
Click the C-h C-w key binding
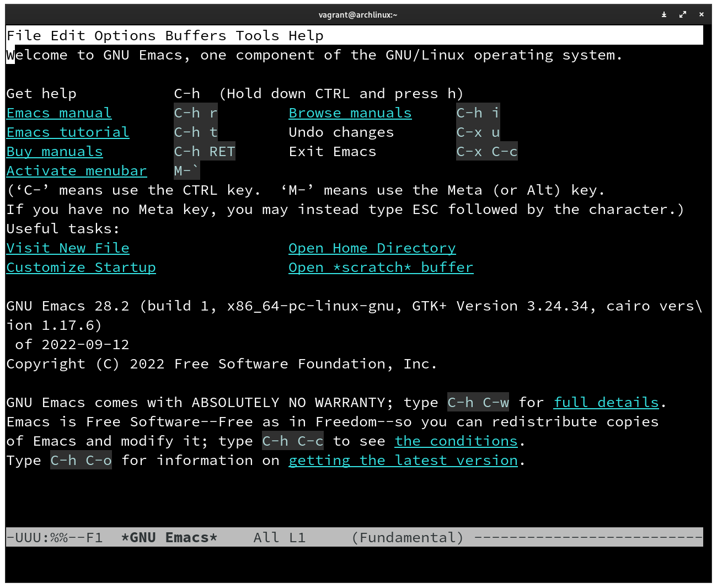click(x=478, y=403)
